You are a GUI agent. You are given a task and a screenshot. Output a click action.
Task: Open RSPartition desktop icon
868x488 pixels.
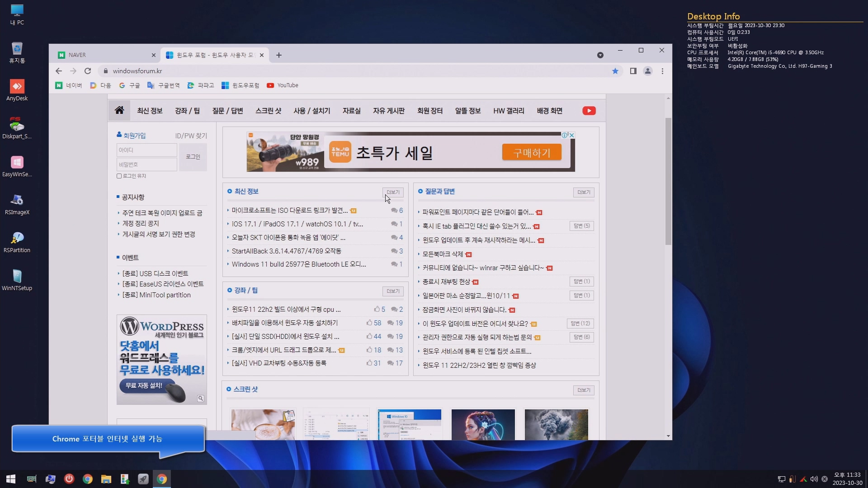pyautogui.click(x=17, y=242)
